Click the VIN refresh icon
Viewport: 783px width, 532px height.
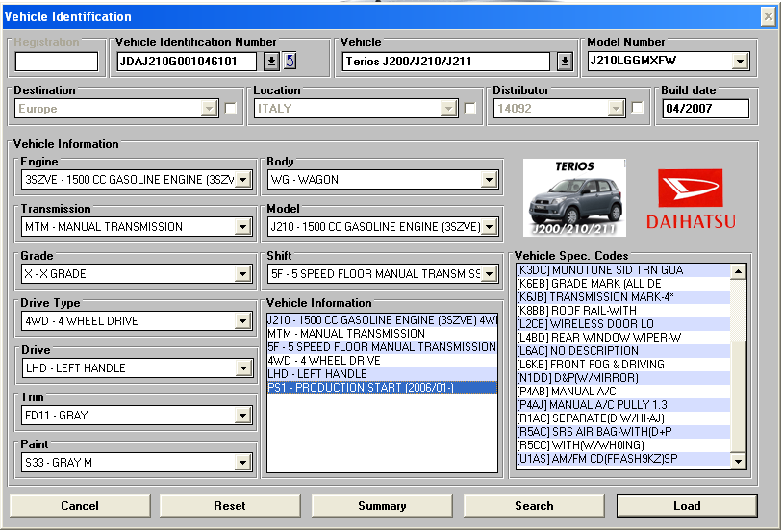pos(290,62)
